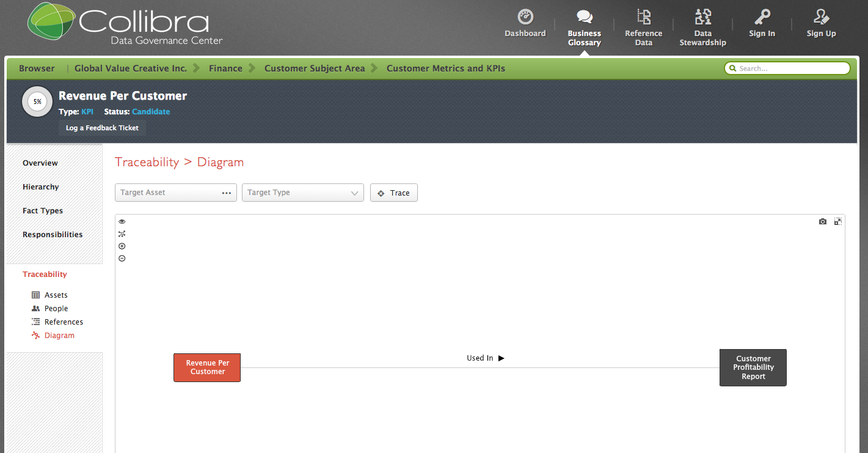Click the Trace button

(x=394, y=193)
